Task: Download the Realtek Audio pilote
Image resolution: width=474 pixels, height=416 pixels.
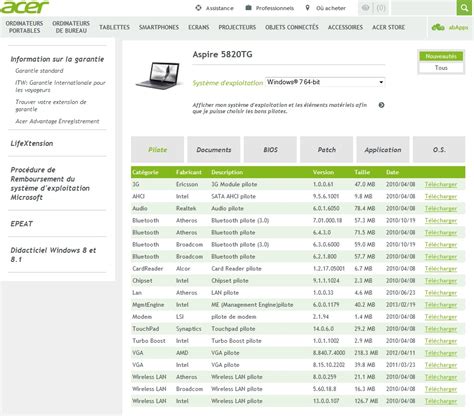Action: [441, 208]
